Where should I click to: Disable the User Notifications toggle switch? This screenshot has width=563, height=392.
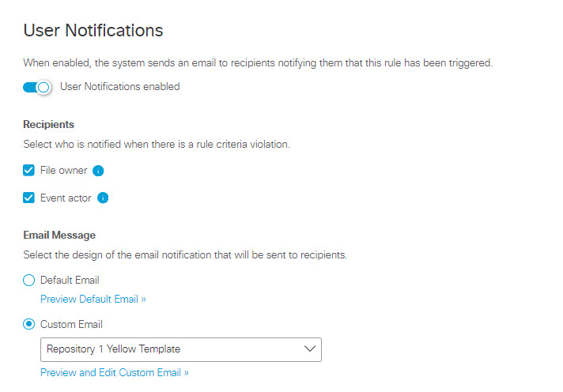pos(37,87)
